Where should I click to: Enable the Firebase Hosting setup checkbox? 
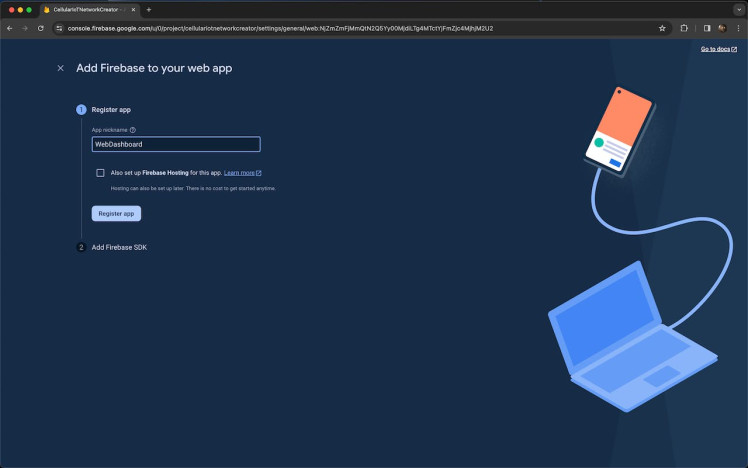coord(100,173)
